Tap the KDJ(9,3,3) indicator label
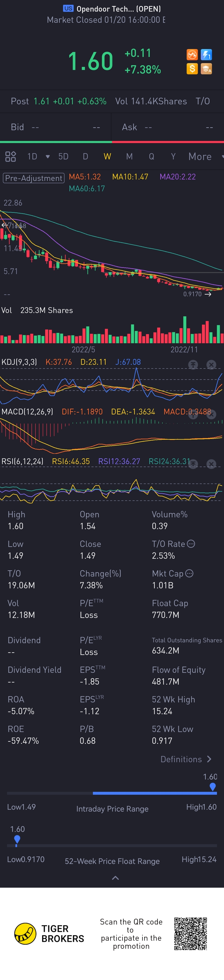This screenshot has width=224, height=980. [19, 362]
